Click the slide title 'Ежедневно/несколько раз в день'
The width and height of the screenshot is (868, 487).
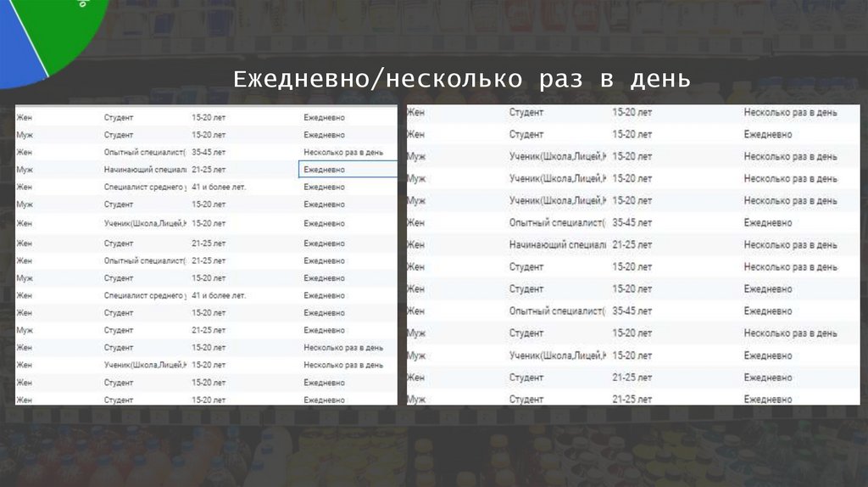coord(462,79)
